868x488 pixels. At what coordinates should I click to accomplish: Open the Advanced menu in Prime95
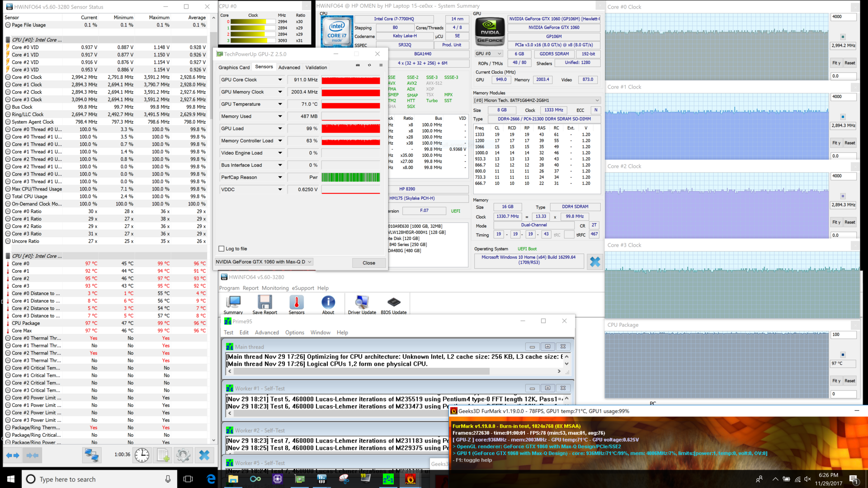pos(267,333)
